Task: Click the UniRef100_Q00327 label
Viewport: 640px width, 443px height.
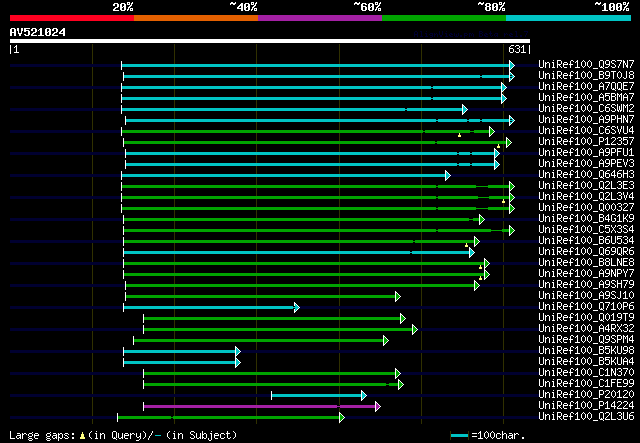Action: 586,207
